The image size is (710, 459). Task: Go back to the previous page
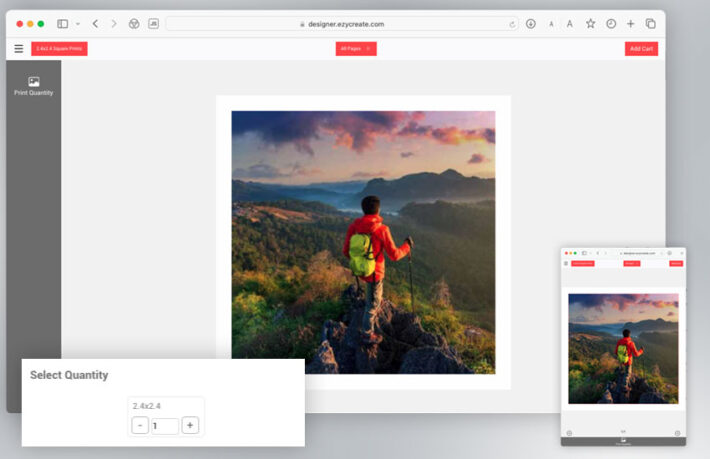point(95,23)
